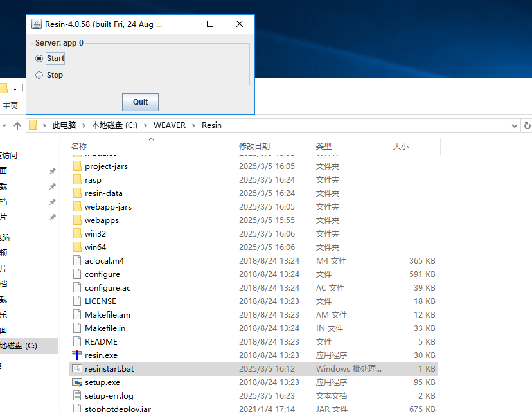Click the win32 folder icon
The height and width of the screenshot is (412, 532).
77,233
